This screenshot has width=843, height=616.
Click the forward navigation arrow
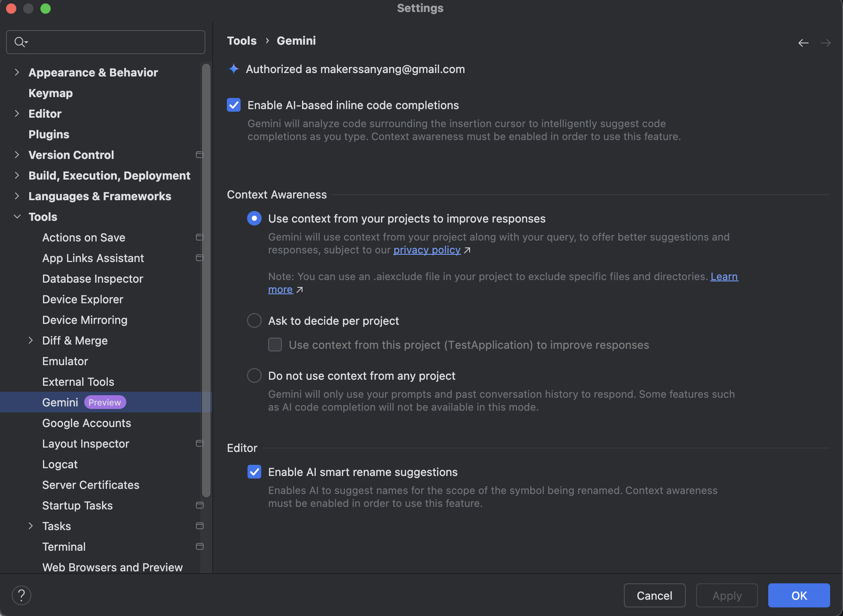[825, 43]
